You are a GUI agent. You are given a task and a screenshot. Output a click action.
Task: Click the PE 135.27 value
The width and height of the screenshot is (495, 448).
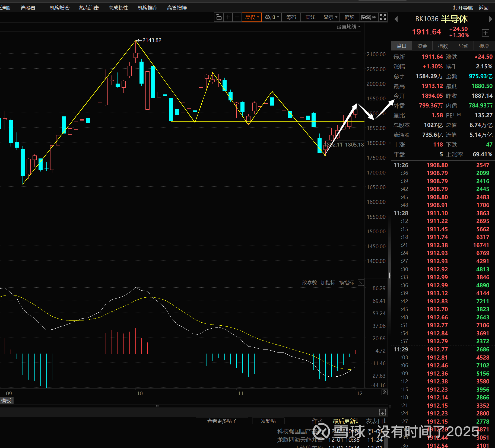coord(484,115)
